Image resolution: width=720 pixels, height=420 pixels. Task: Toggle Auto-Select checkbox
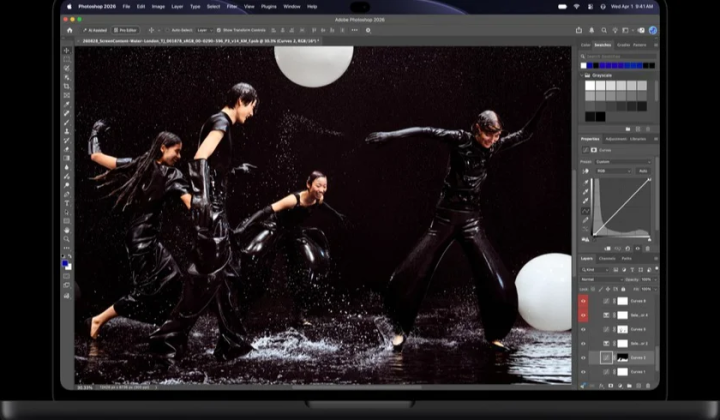(168, 30)
